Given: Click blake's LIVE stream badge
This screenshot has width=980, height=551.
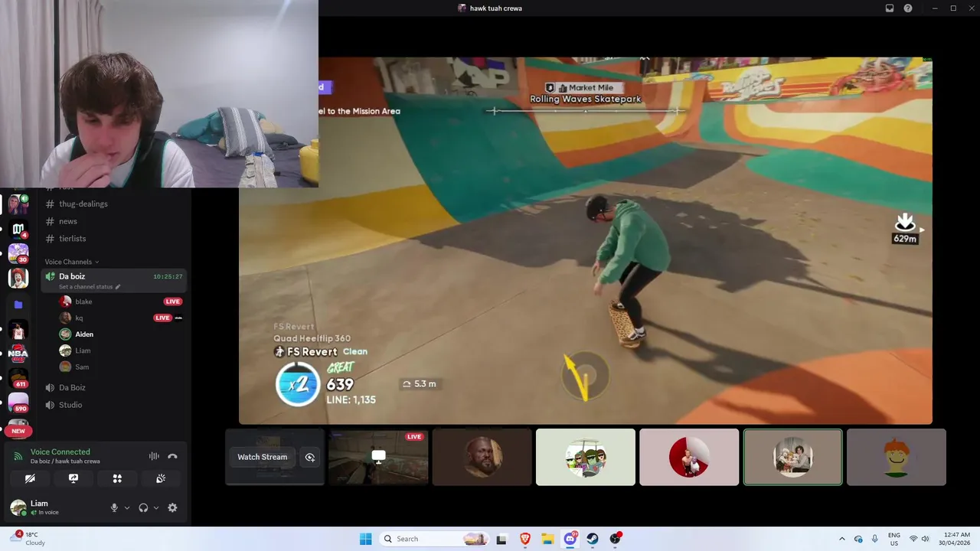Looking at the screenshot, I should pos(173,302).
